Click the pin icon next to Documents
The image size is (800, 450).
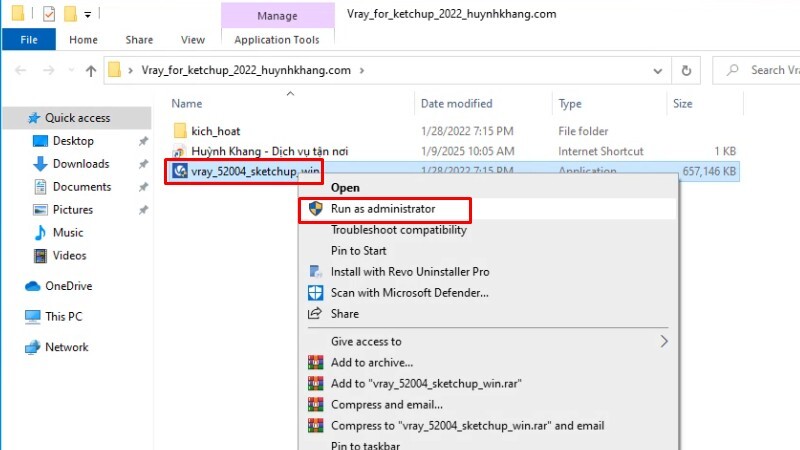[x=143, y=187]
